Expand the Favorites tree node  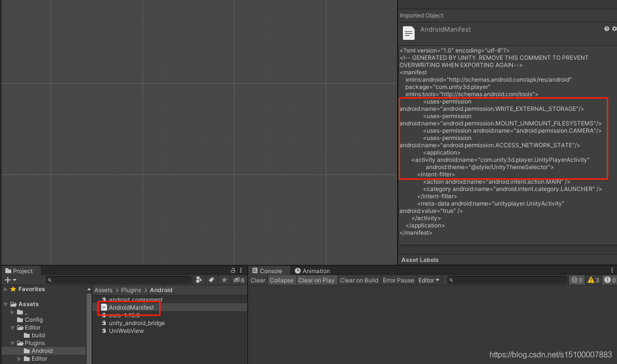point(5,289)
